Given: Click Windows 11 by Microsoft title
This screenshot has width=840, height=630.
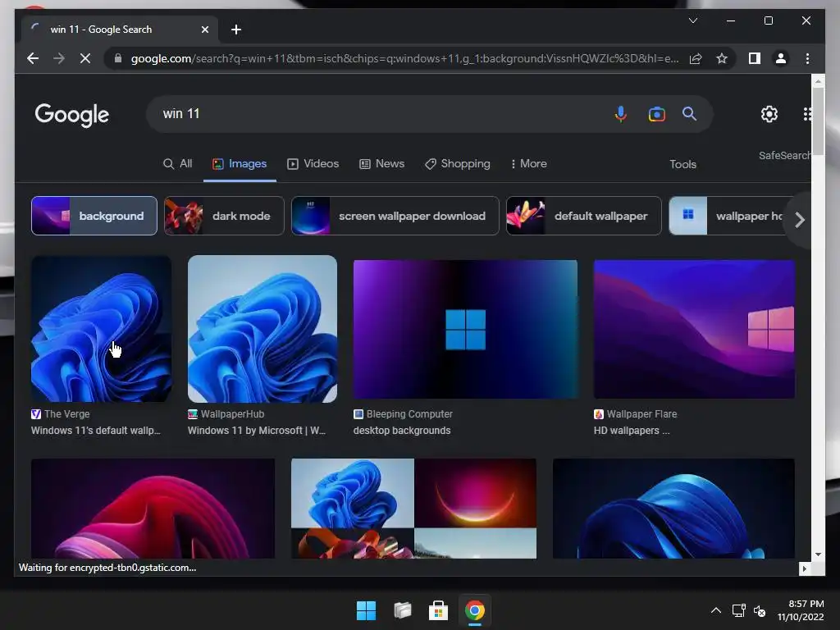Looking at the screenshot, I should click(257, 431).
